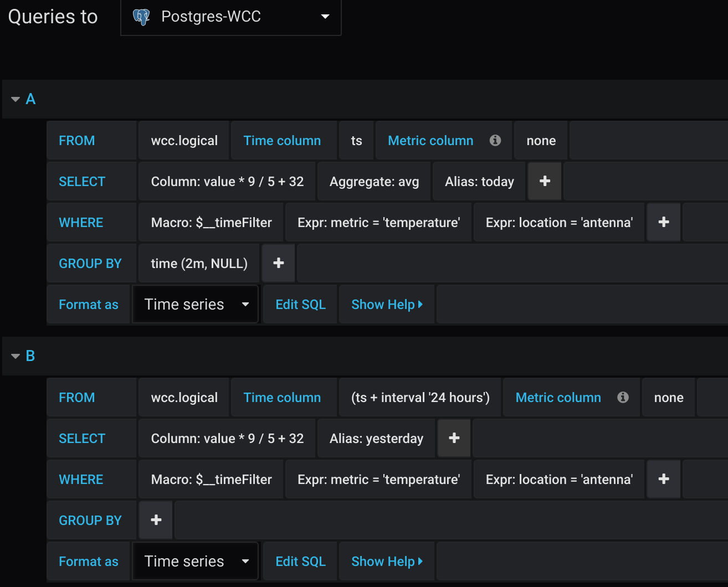
Task: Add a GROUP BY clause in query B
Action: click(x=156, y=520)
